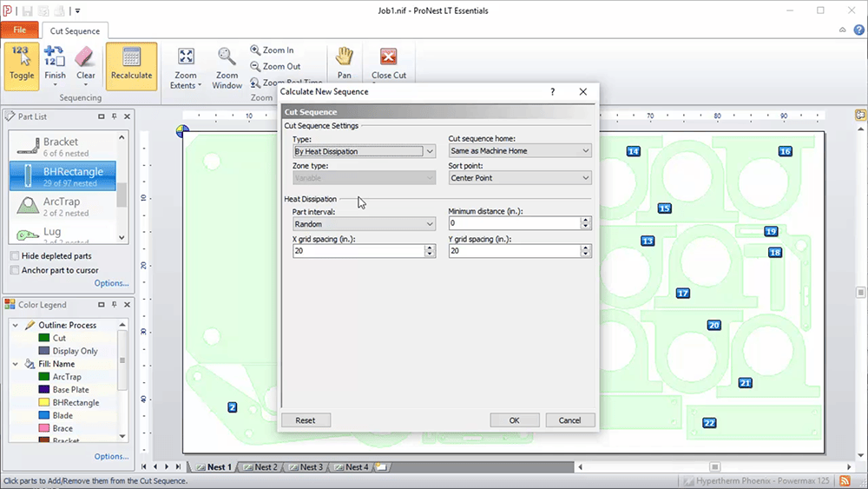Click the X grid spacing input field
Screen dimensions: 868x489
tap(358, 251)
